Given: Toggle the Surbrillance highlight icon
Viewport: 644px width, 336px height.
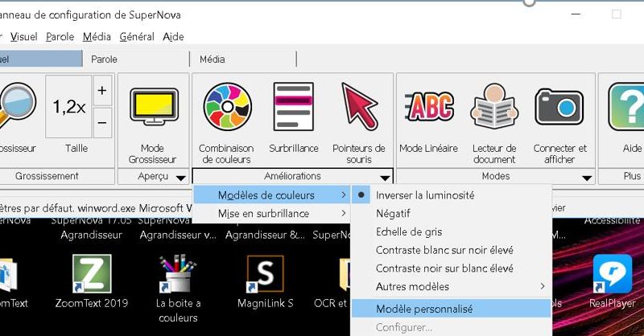Looking at the screenshot, I should [293, 106].
